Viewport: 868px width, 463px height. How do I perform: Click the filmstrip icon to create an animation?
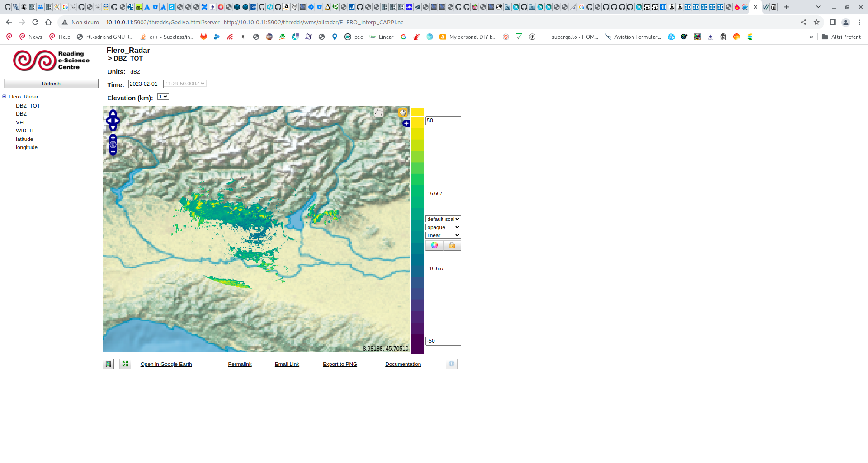(x=108, y=364)
